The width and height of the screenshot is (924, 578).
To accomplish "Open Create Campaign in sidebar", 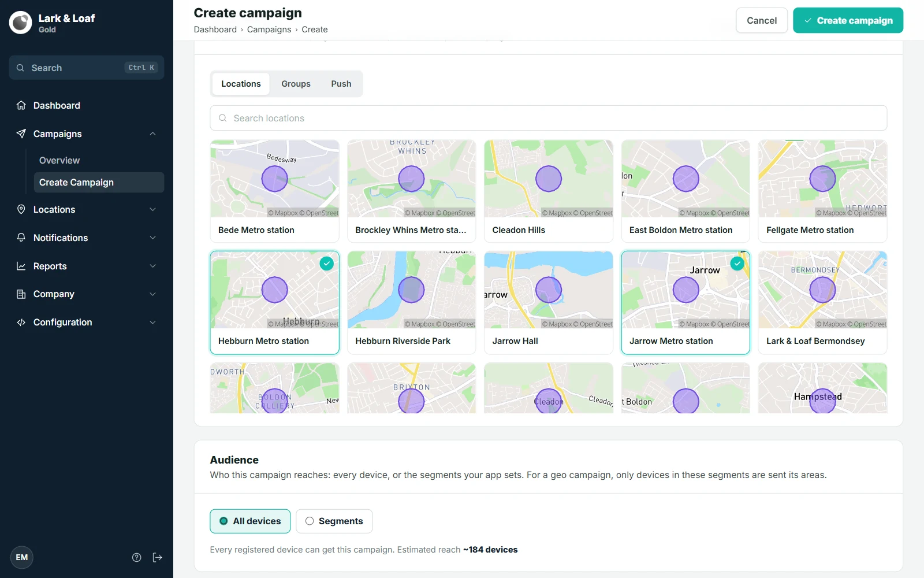I will (99, 182).
